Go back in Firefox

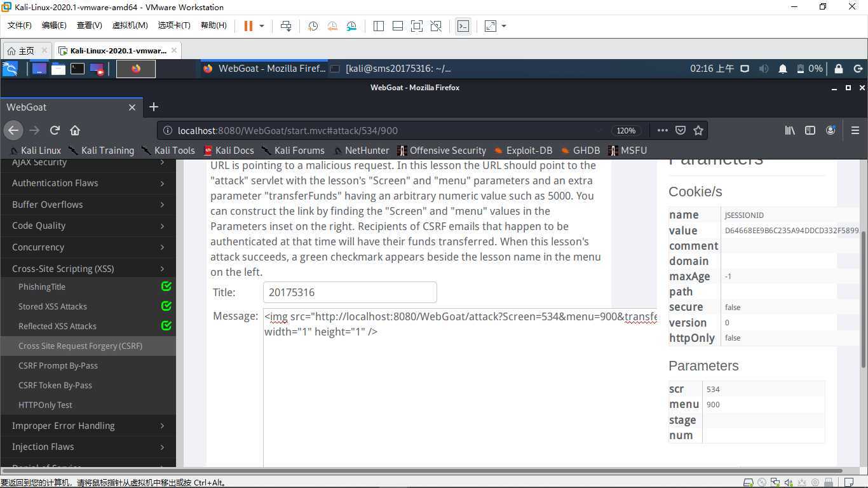13,130
